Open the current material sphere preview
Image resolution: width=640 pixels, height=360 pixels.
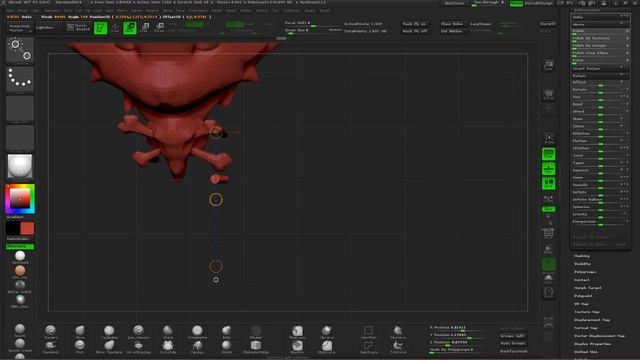pos(20,166)
